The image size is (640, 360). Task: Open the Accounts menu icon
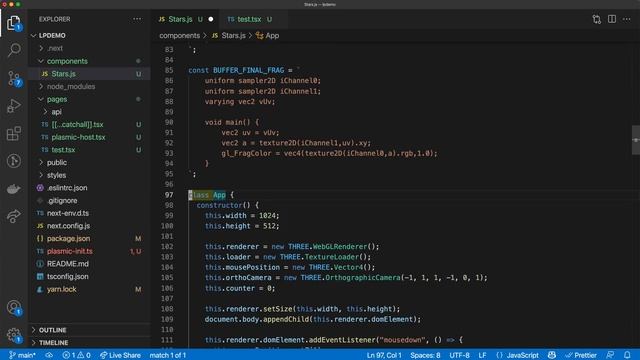(14, 307)
